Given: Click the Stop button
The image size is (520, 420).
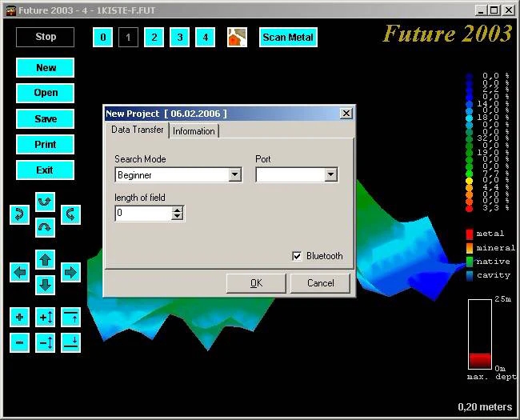Looking at the screenshot, I should (45, 37).
